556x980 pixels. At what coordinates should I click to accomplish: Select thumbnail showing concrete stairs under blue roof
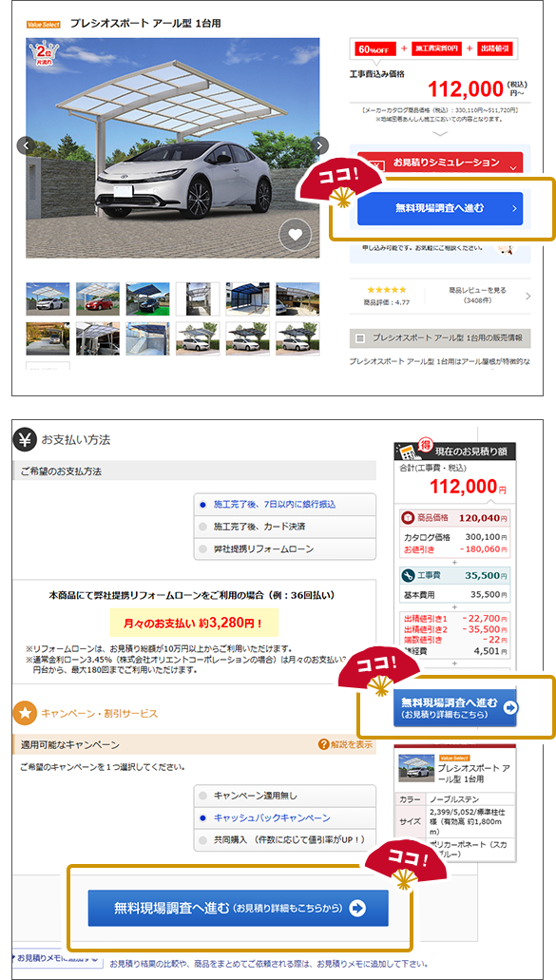[x=147, y=338]
